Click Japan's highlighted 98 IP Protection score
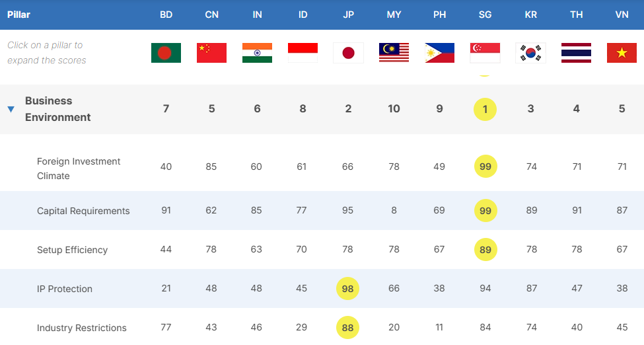 (x=348, y=289)
